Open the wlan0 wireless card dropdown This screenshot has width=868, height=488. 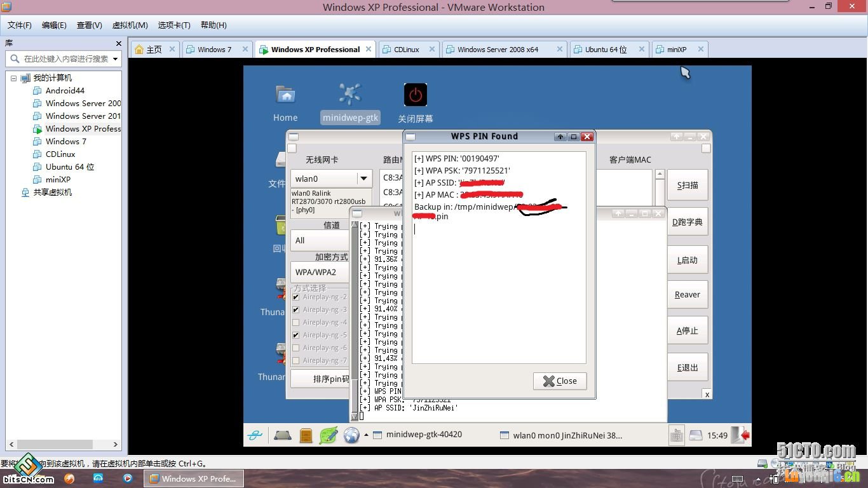point(331,179)
